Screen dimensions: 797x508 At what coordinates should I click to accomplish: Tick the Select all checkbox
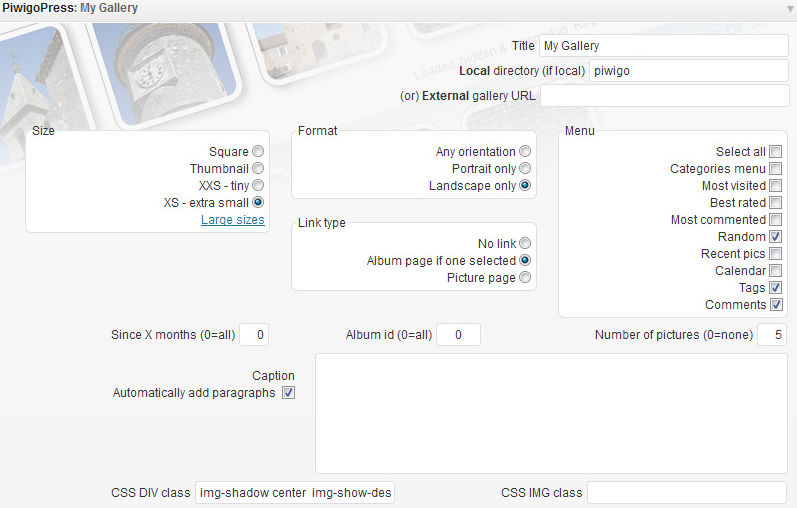[x=776, y=152]
